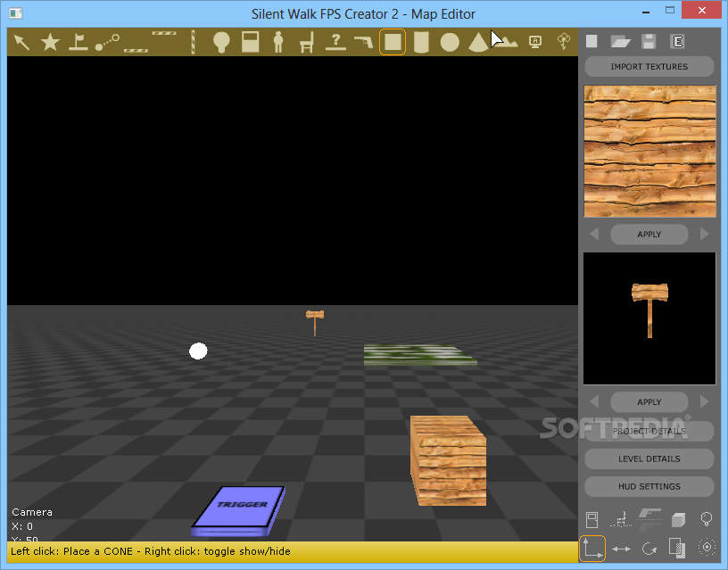Viewport: 728px width, 570px height.
Task: Save map with floppy disk icon
Action: pyautogui.click(x=649, y=41)
